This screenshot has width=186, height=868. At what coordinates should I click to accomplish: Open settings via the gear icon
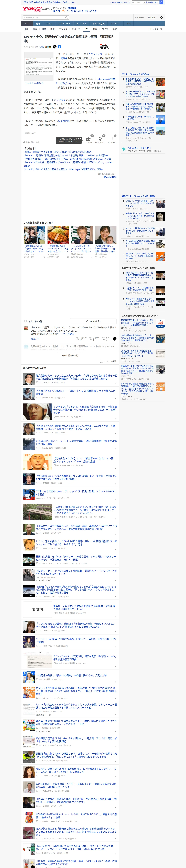tap(161, 18)
